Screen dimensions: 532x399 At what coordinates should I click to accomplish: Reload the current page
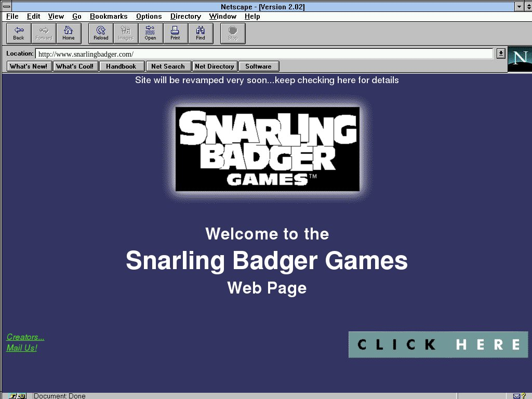point(101,33)
